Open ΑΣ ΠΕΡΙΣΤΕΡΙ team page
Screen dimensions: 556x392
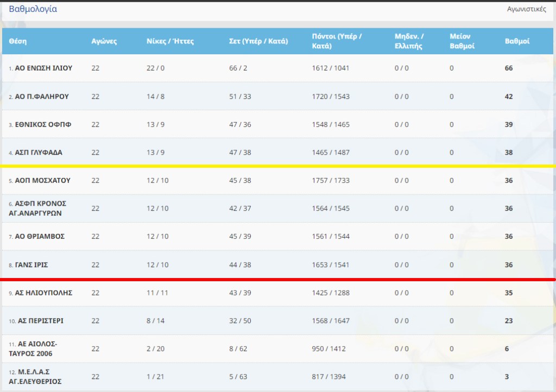[x=40, y=321]
